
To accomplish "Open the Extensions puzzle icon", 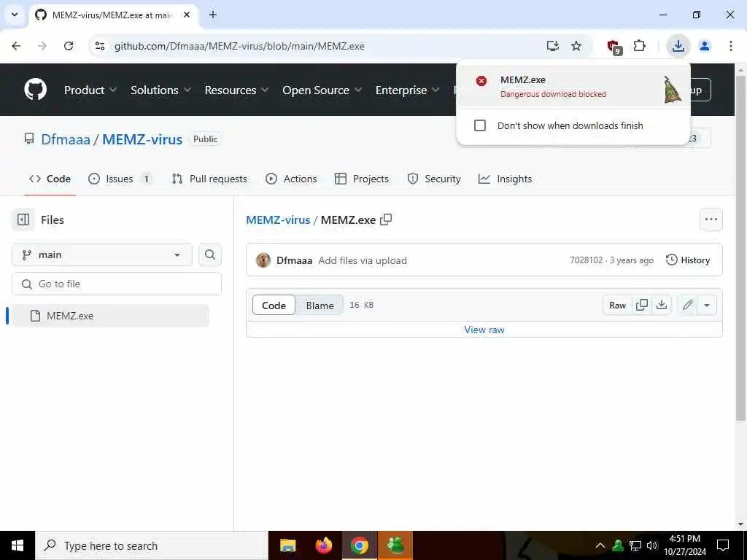I will [639, 46].
